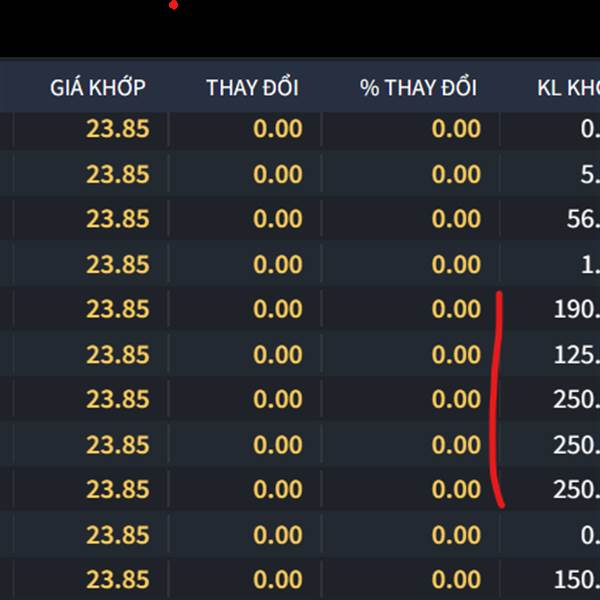Click the partially visible KL KHỚP header
600x600 pixels.
(567, 87)
